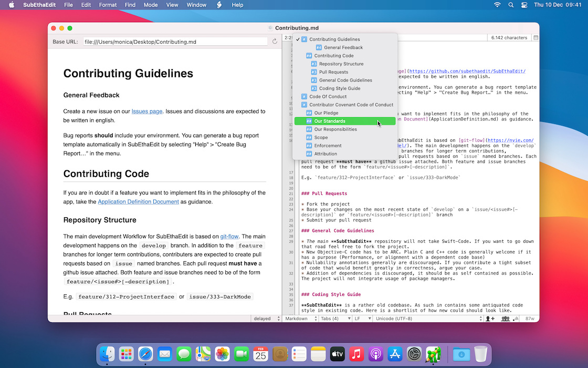588x368 pixels.
Task: Click the Spotlight search icon
Action: [x=510, y=5]
